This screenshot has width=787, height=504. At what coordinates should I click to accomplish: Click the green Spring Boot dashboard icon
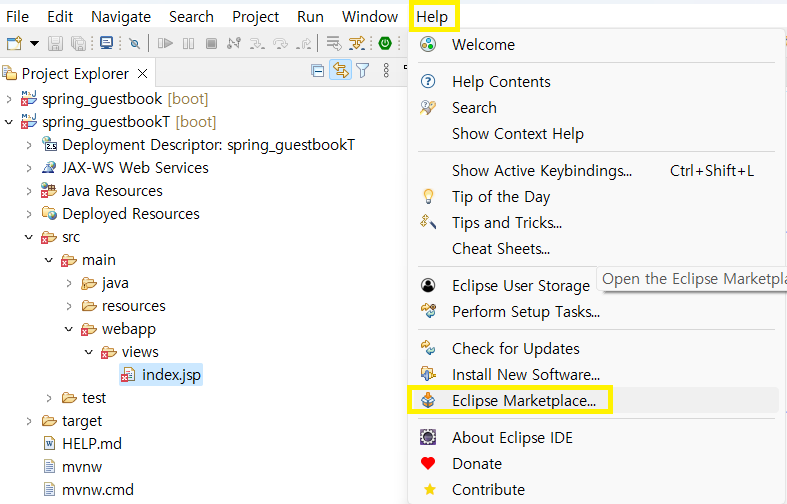click(385, 43)
